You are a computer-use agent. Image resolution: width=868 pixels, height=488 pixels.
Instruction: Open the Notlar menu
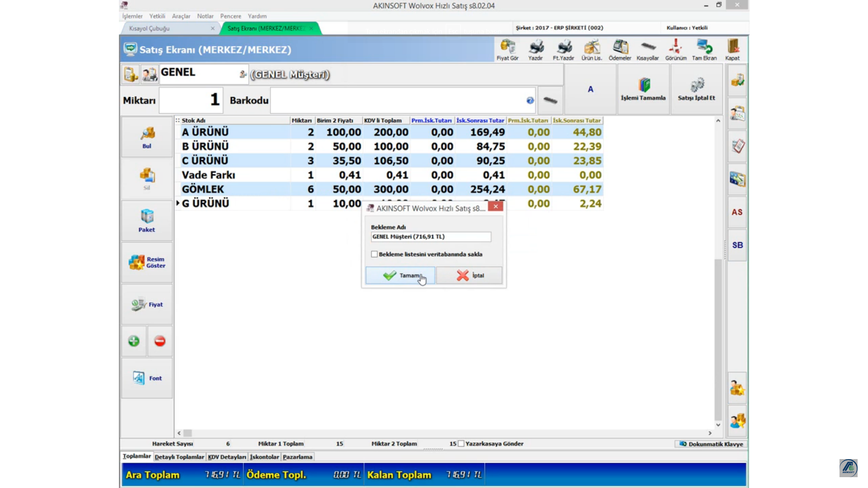tap(205, 16)
